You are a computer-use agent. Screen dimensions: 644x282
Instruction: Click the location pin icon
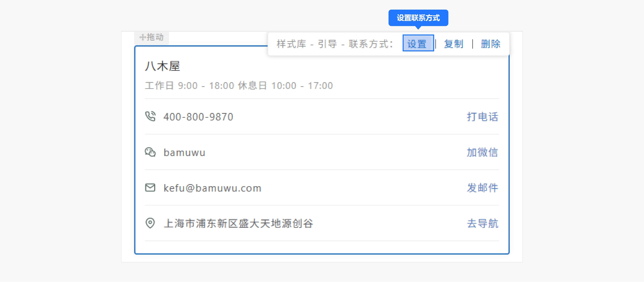tap(150, 223)
